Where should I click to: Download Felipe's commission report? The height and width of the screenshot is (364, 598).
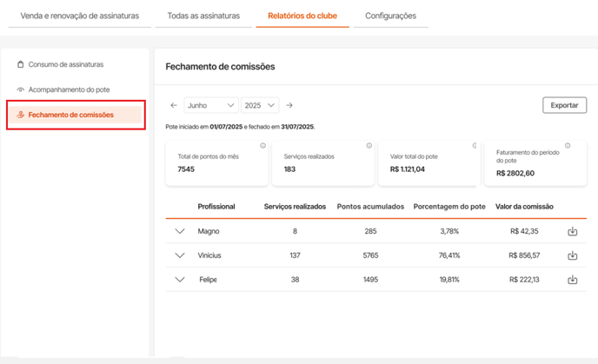click(572, 280)
